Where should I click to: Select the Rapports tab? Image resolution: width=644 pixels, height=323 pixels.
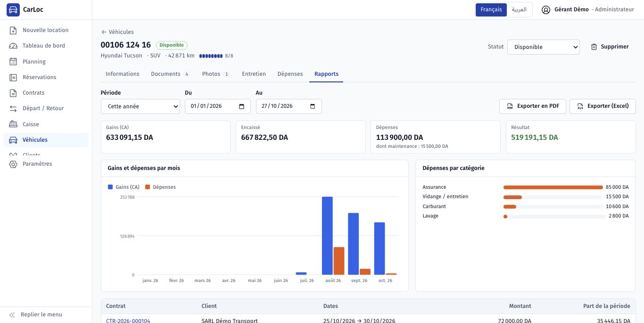click(326, 74)
